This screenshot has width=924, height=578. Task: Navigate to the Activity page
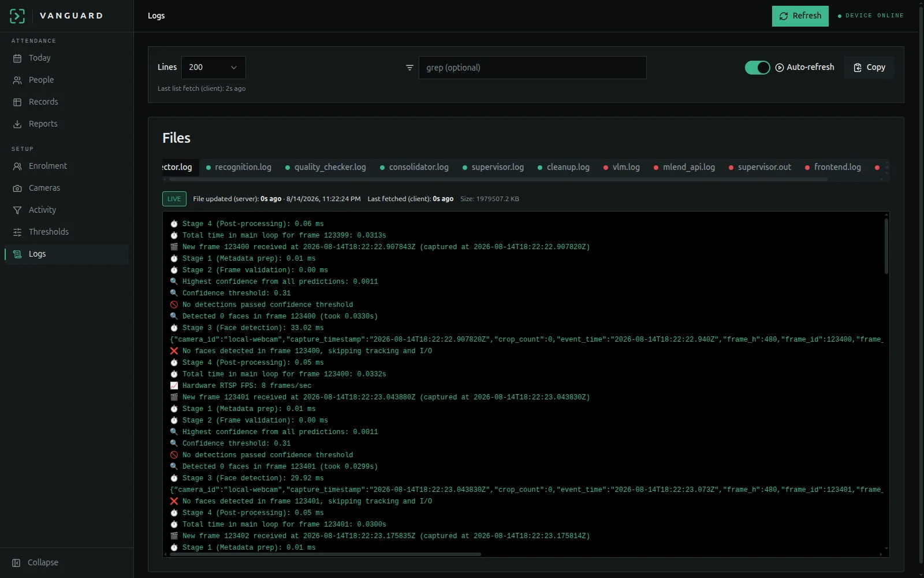(66, 210)
